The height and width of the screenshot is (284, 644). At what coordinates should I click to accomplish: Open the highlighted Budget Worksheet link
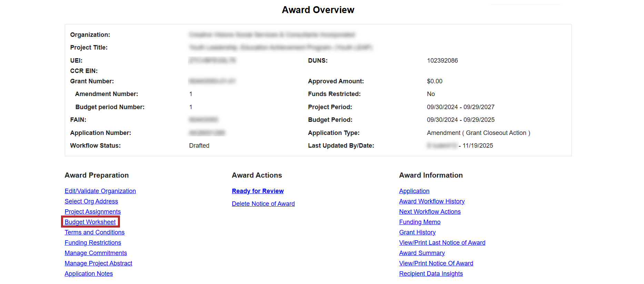click(x=90, y=222)
